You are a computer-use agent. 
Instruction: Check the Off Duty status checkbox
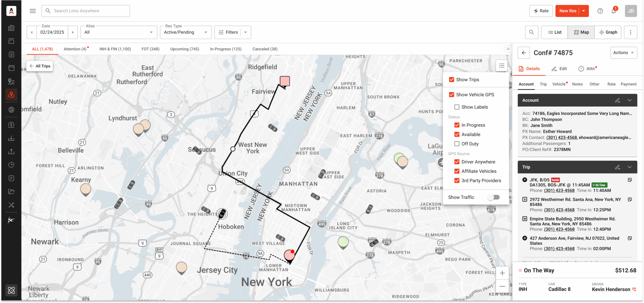(x=457, y=144)
